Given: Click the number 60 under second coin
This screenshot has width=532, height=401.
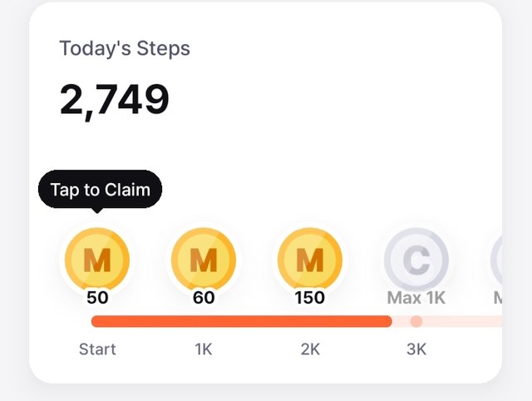Looking at the screenshot, I should tap(204, 298).
